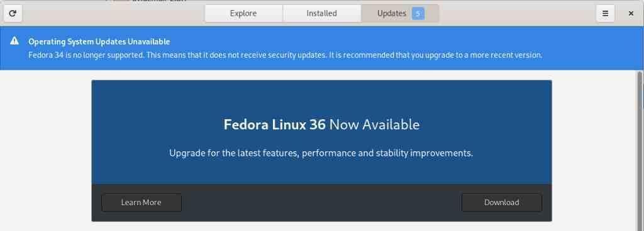Switch to the Installed tab
The image size is (644, 231).
click(x=321, y=14)
